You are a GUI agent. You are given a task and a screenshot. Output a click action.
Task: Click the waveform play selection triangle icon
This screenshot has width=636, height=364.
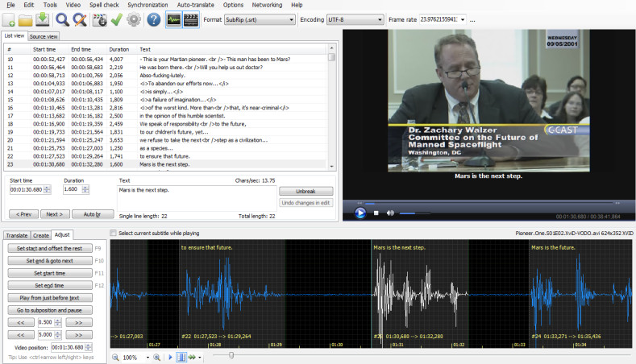[x=170, y=357]
